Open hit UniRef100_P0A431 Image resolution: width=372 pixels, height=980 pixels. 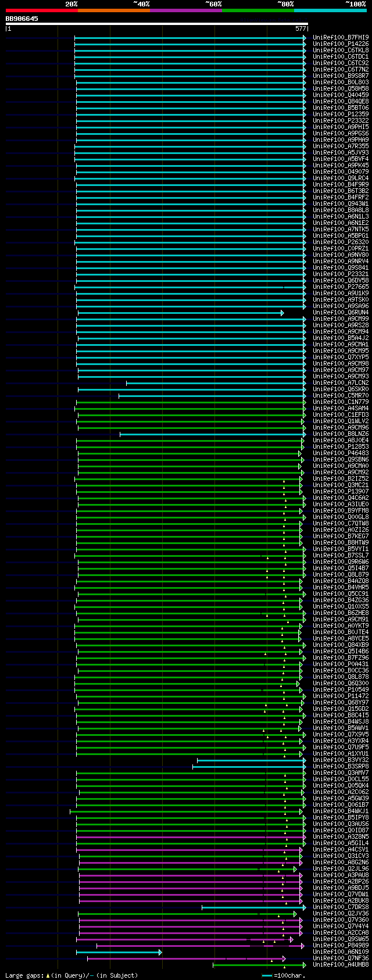click(341, 664)
